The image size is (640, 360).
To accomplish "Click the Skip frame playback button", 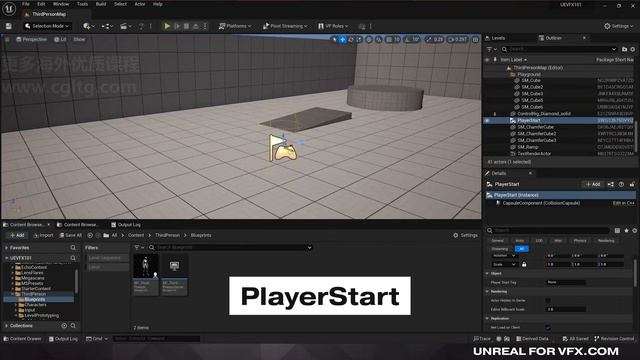I will click(177, 26).
